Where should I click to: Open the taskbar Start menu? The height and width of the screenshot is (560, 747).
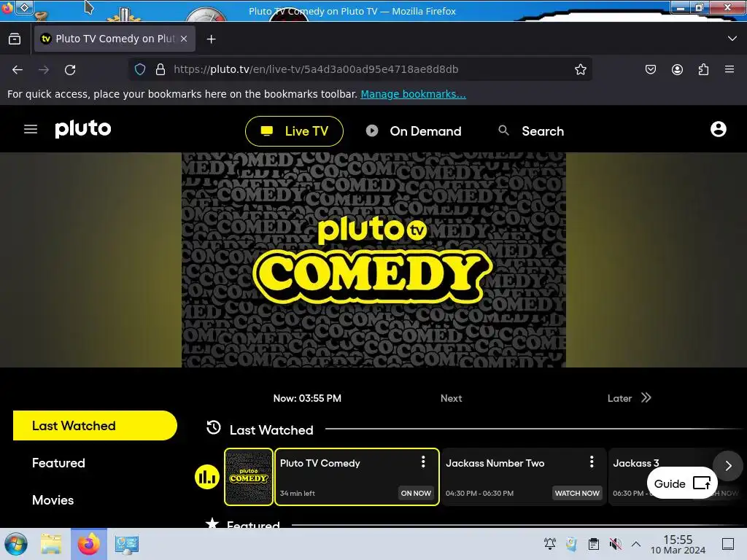(x=16, y=544)
